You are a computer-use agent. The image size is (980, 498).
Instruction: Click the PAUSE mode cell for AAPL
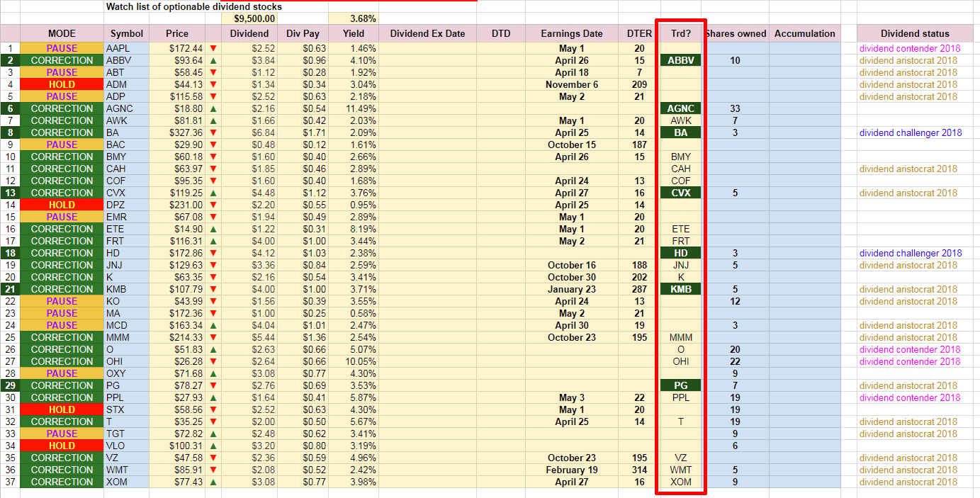tap(62, 48)
